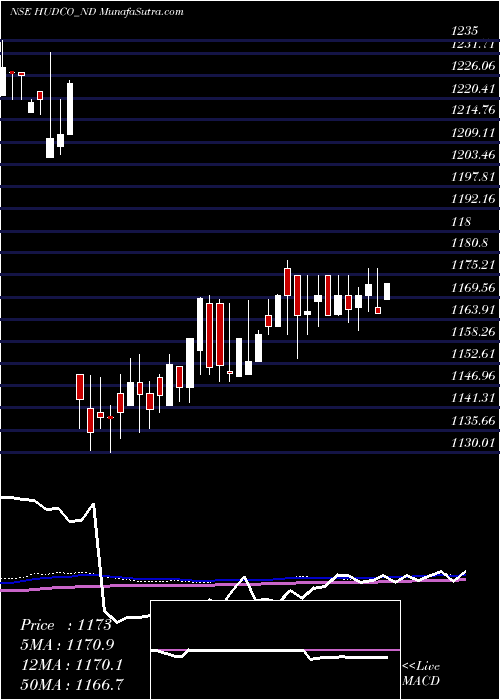Click the 1203.46 price axis label
500x700 pixels.
click(x=473, y=154)
